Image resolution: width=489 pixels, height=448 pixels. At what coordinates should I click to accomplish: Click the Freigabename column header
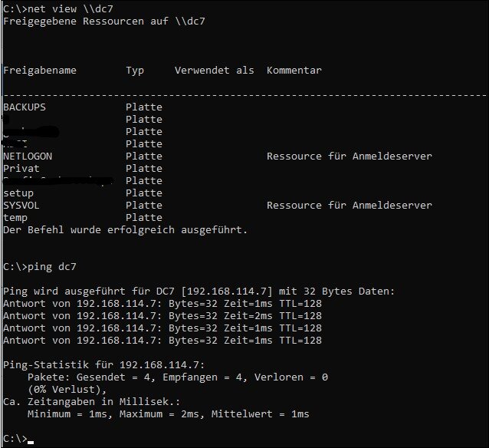click(x=40, y=71)
